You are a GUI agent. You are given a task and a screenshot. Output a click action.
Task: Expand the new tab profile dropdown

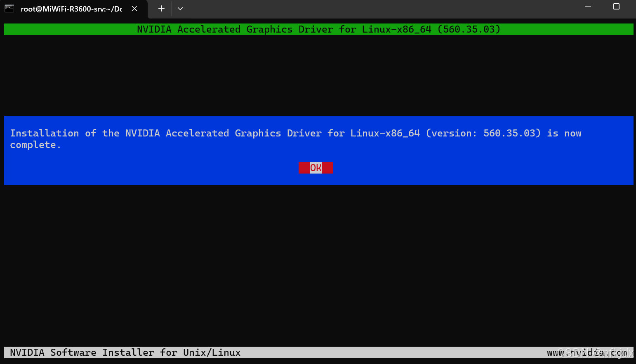tap(180, 9)
